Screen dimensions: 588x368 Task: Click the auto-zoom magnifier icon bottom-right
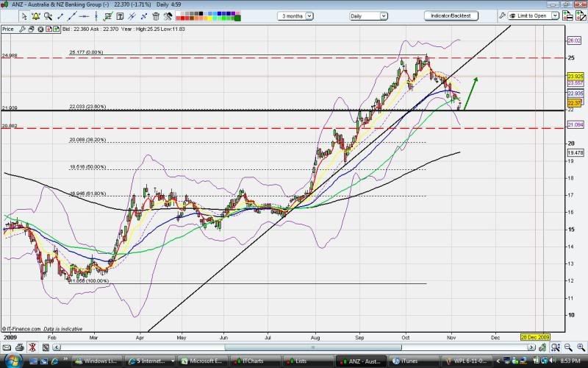(x=556, y=347)
